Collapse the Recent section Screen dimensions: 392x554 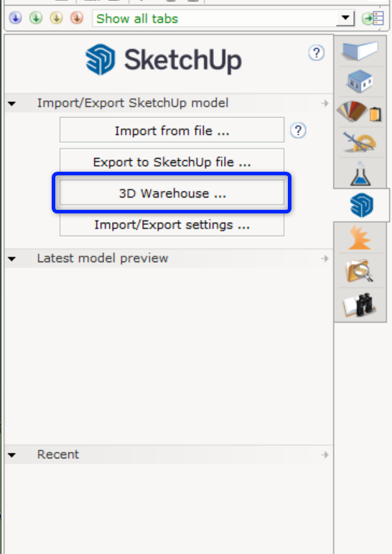point(11,455)
